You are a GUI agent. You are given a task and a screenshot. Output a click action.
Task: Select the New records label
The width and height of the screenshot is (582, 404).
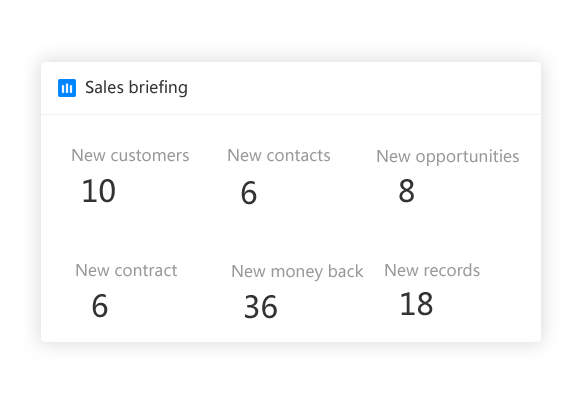point(432,270)
